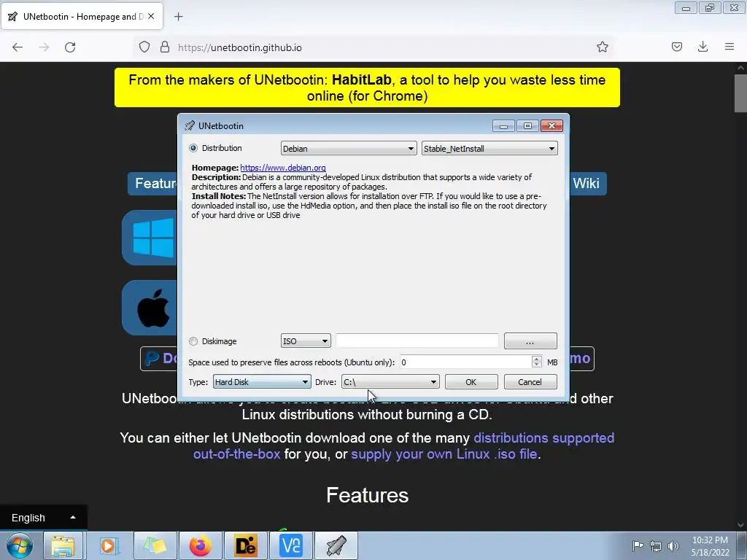Viewport: 747px width, 560px height.
Task: Increase preserved space with up arrow
Action: coord(537,359)
